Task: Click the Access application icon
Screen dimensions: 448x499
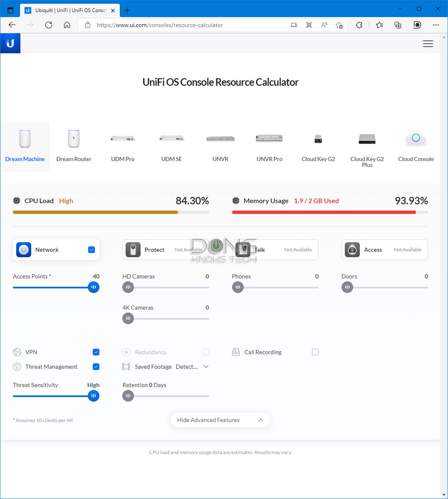Action: tap(352, 249)
